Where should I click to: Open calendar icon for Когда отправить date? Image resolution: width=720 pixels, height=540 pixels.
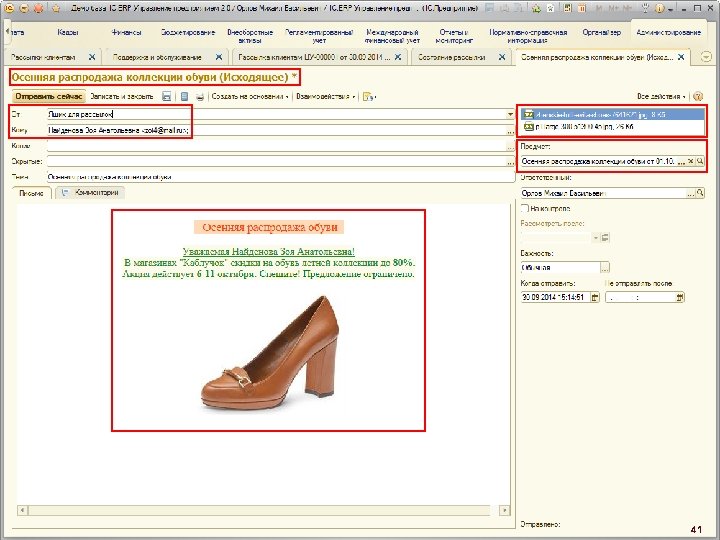[597, 297]
